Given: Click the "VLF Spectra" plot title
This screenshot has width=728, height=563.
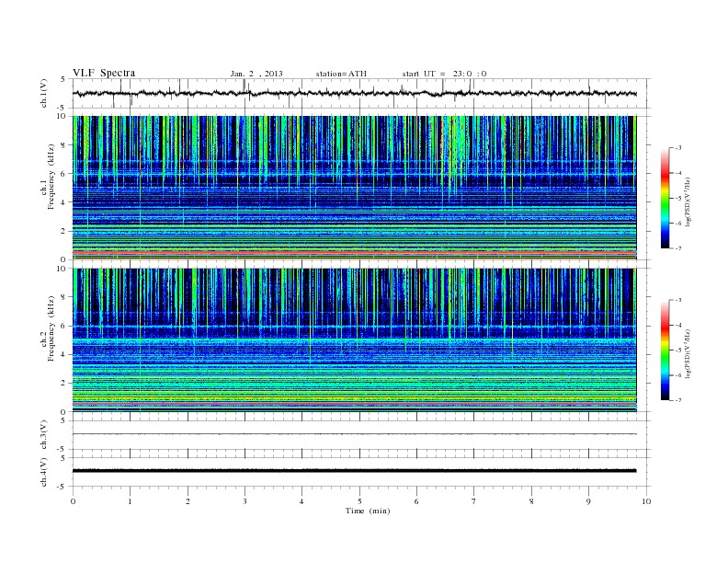Looking at the screenshot, I should [104, 73].
